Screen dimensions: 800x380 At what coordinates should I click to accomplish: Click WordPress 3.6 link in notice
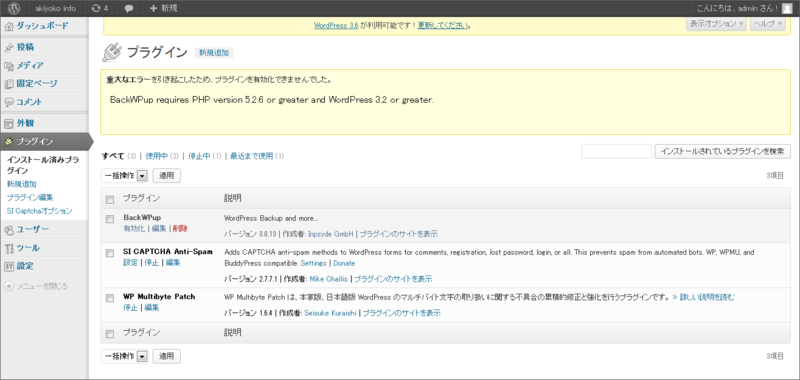pos(336,25)
